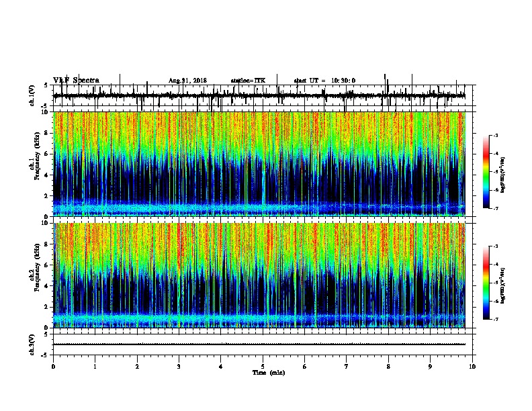Click time axis tick label "8"
This screenshot has height=411, width=532.
tap(388, 367)
